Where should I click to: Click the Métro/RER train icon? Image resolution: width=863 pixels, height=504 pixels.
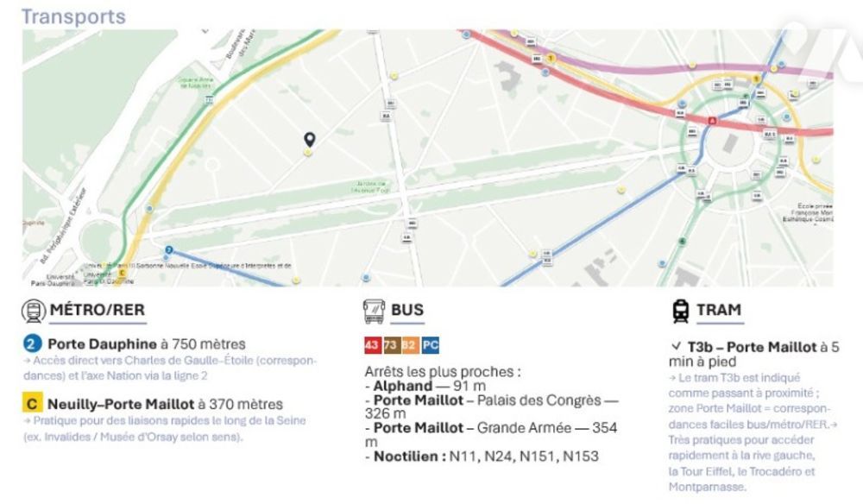point(34,311)
